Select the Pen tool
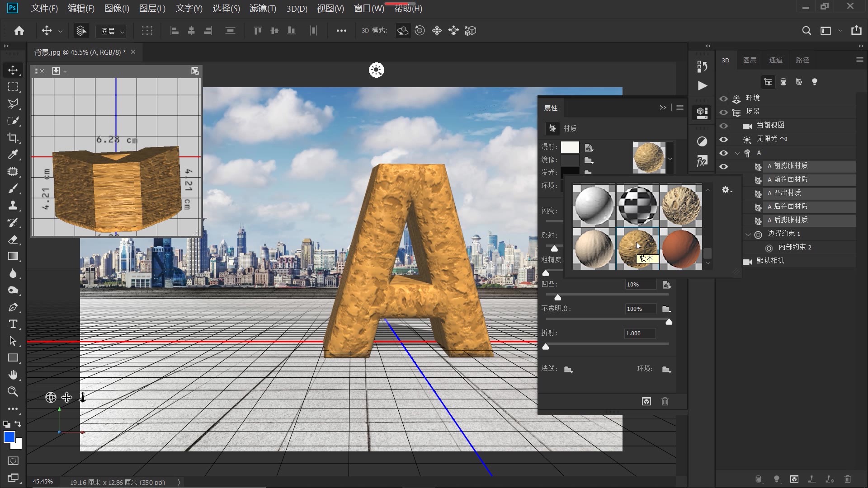This screenshot has width=868, height=488. click(x=13, y=307)
